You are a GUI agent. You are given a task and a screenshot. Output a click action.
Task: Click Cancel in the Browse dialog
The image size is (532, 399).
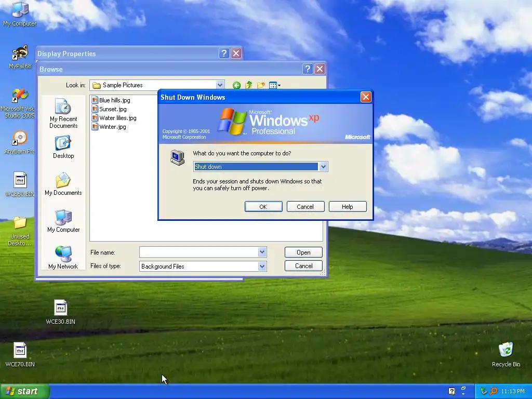(303, 265)
